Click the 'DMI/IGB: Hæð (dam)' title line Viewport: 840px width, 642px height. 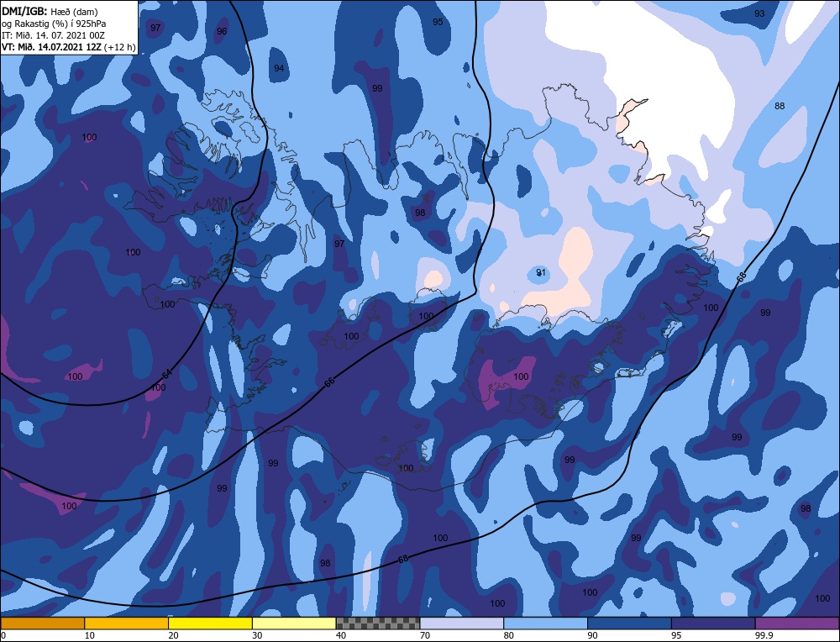[50, 11]
